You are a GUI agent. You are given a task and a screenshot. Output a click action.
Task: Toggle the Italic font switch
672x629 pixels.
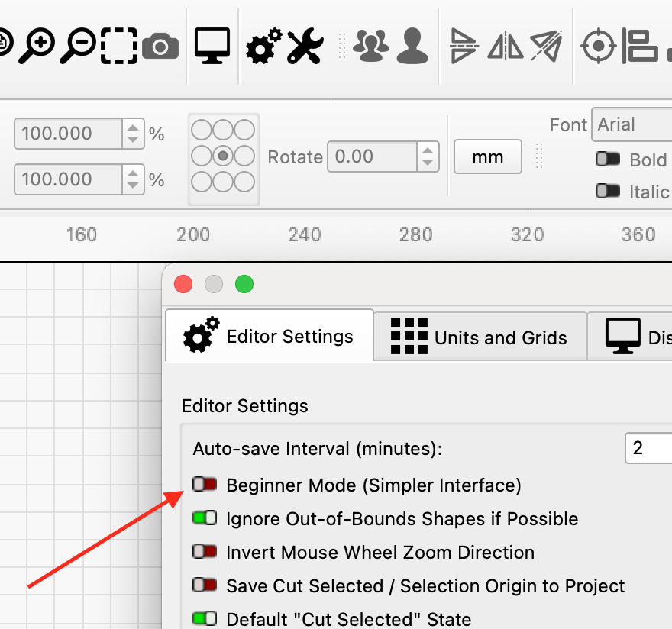pos(608,191)
